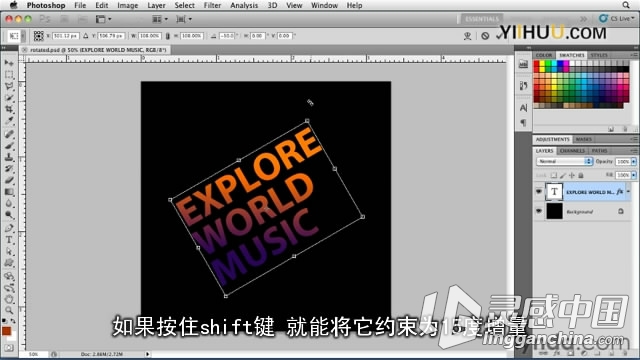Hide the Background layer
The width and height of the screenshot is (640, 360).
[x=539, y=211]
